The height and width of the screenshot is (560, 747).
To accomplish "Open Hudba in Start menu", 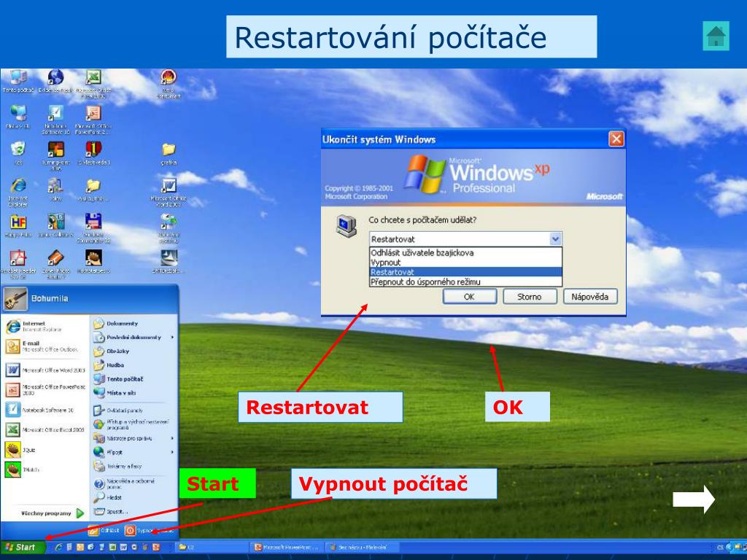I will coord(109,365).
